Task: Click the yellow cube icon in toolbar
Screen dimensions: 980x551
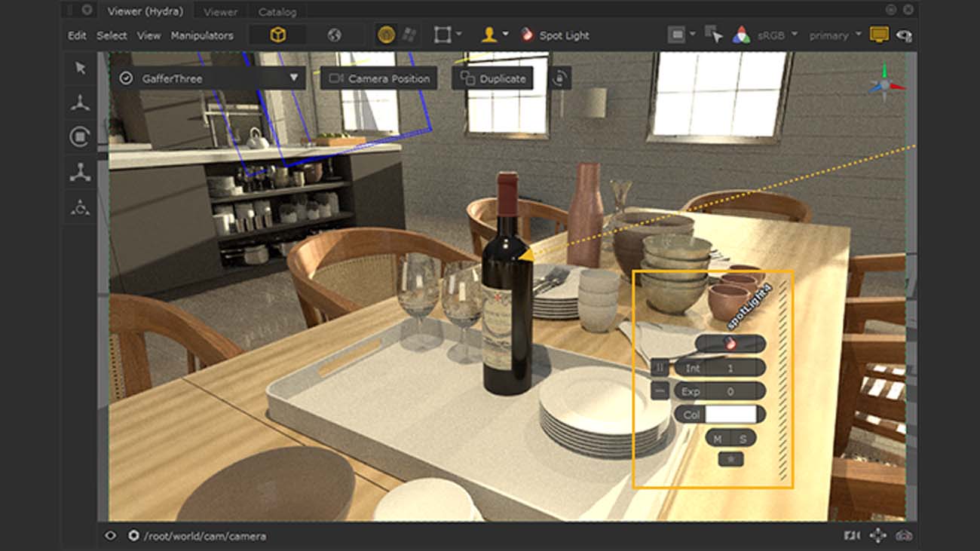Action: pos(278,35)
